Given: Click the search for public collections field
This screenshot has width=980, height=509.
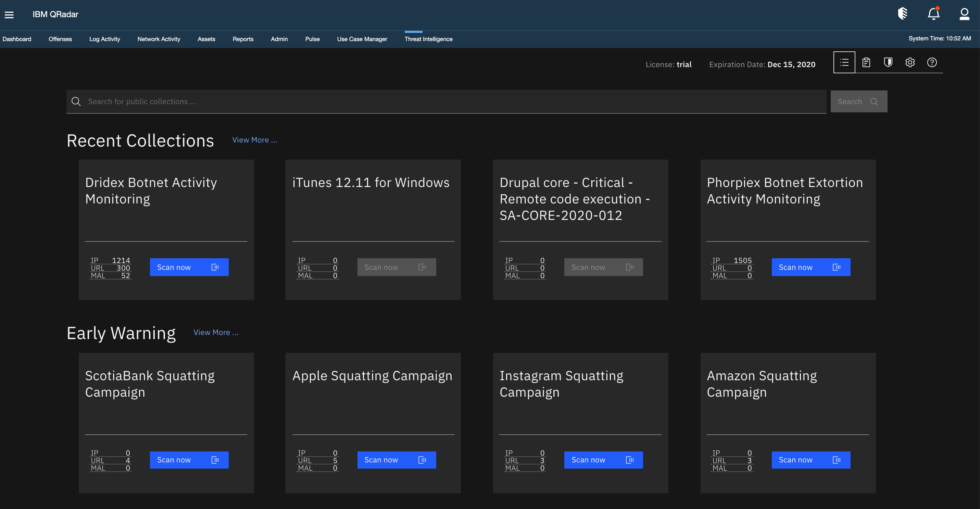Looking at the screenshot, I should click(x=446, y=102).
